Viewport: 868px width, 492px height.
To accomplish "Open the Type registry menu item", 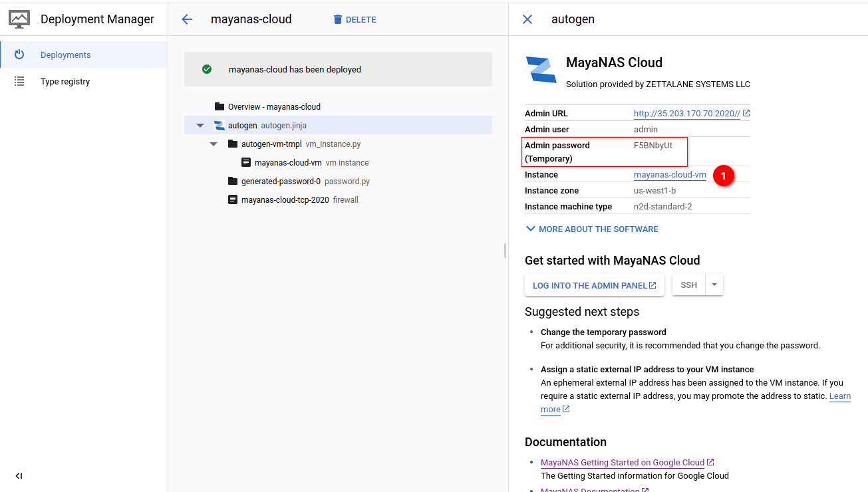I will (65, 81).
